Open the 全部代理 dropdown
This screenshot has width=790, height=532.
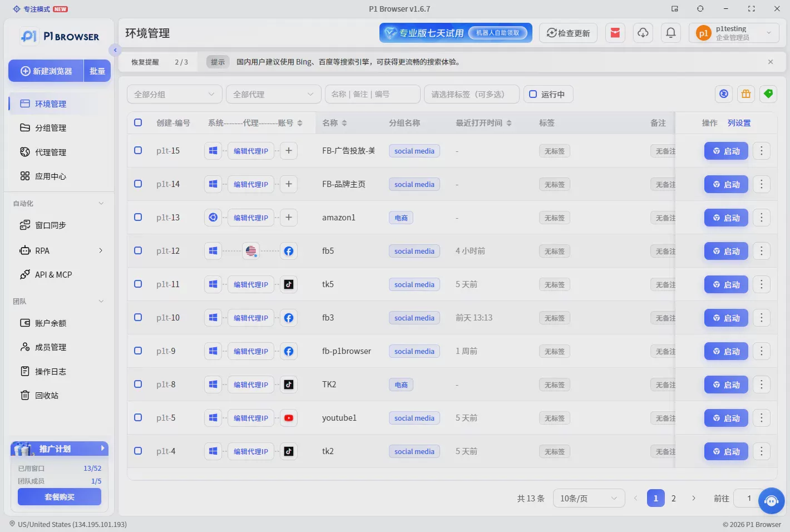pyautogui.click(x=274, y=94)
